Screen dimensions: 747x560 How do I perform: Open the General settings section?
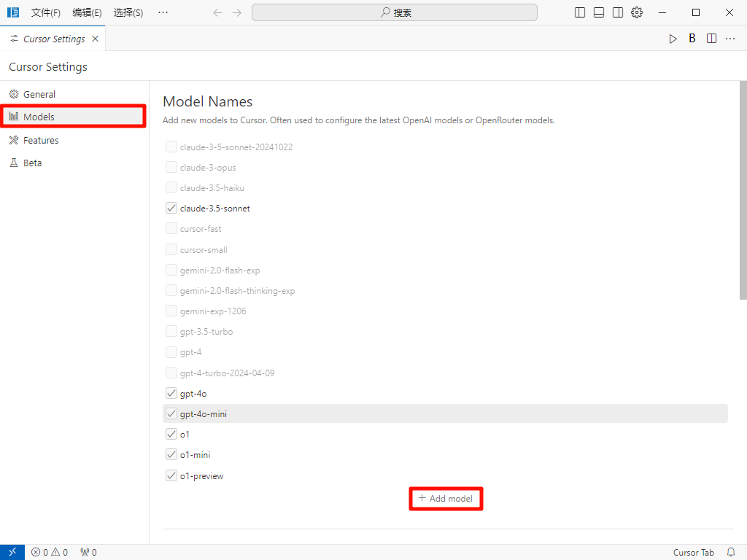39,94
